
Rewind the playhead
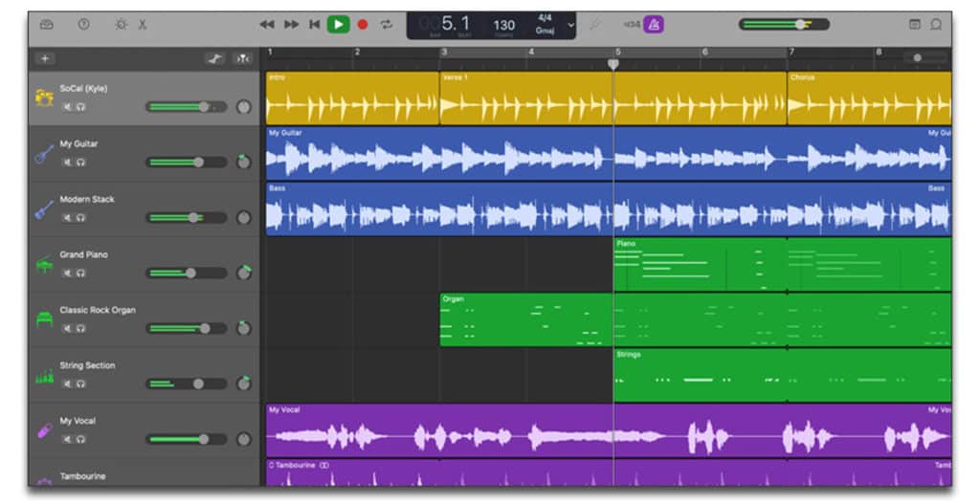pos(267,24)
